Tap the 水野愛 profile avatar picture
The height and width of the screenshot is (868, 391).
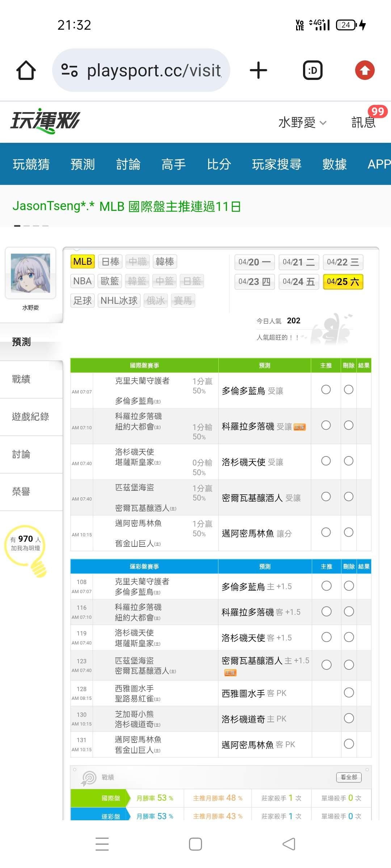pyautogui.click(x=30, y=273)
